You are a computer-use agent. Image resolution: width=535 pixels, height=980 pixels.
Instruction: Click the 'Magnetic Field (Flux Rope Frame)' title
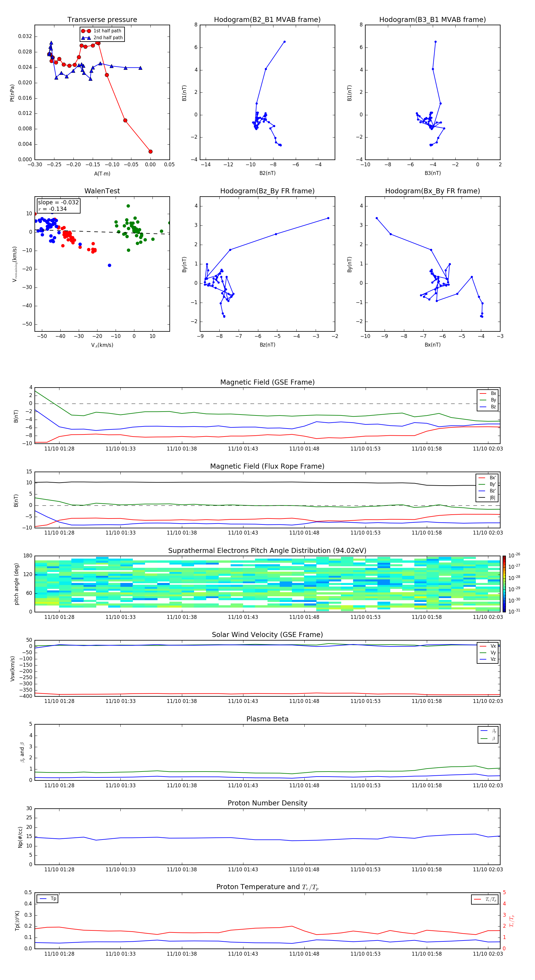point(267,467)
